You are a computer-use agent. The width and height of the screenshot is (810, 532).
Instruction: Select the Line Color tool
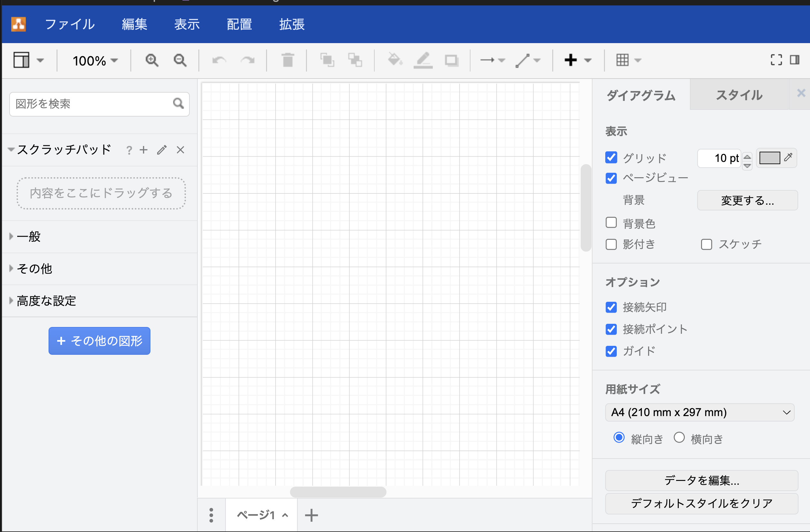423,60
